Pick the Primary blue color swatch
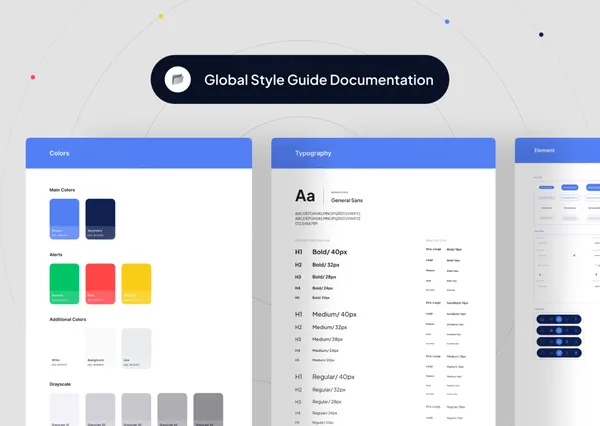Image resolution: width=600 pixels, height=426 pixels. 64,218
